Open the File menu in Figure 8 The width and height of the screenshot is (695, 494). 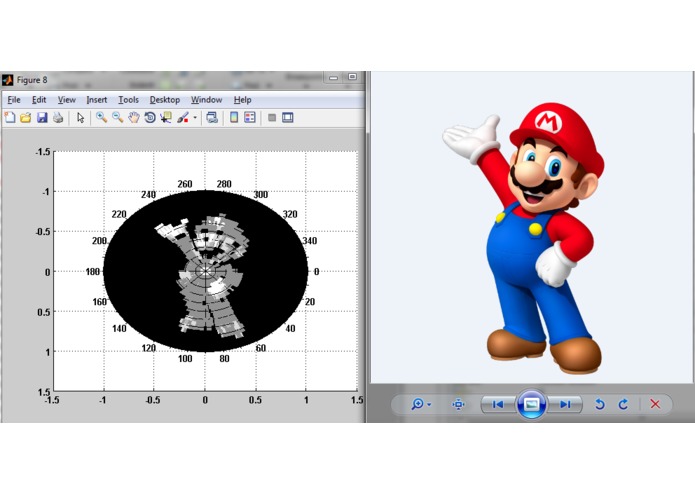point(14,100)
